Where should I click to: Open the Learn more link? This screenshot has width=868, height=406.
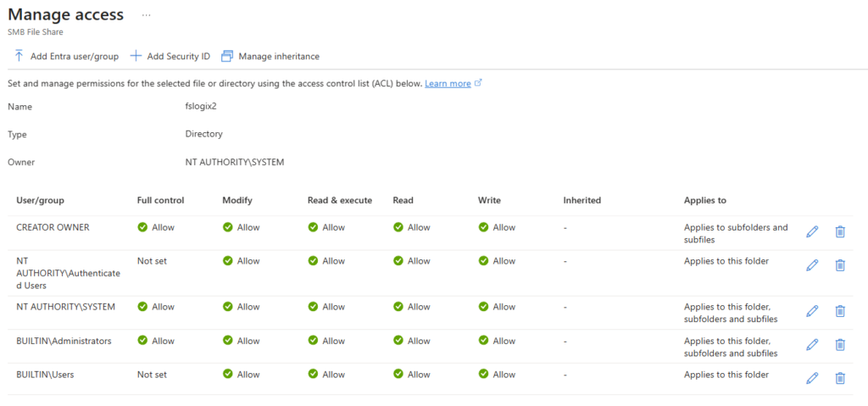[x=448, y=84]
